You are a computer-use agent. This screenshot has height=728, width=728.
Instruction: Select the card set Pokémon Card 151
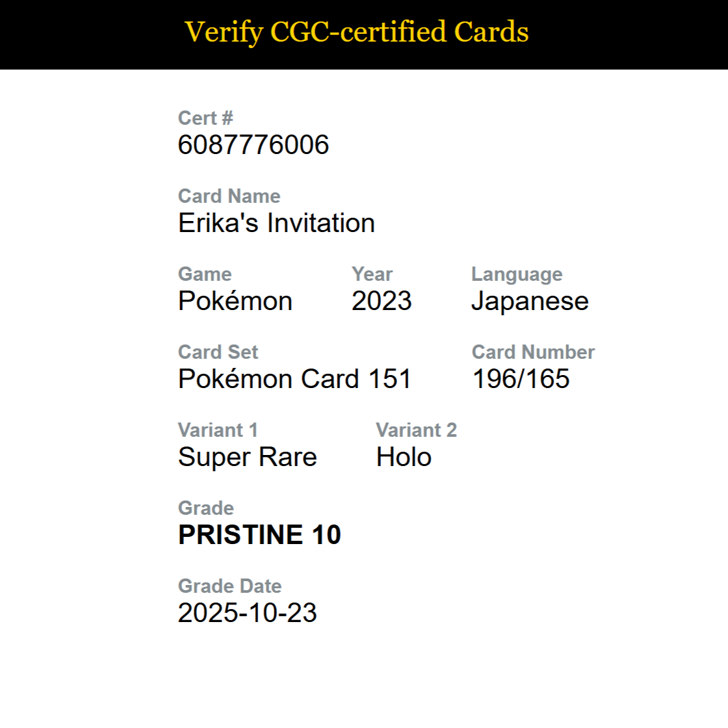295,378
